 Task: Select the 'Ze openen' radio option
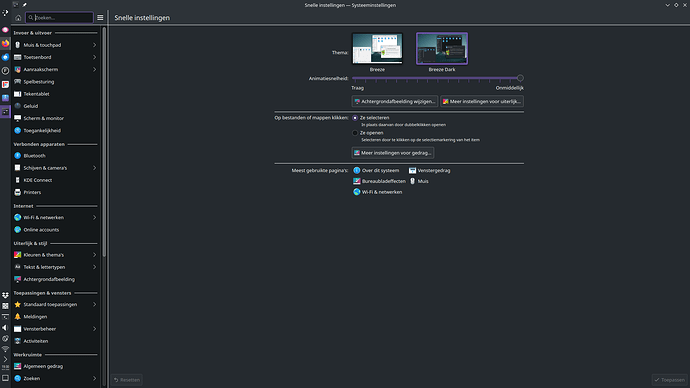tap(355, 133)
